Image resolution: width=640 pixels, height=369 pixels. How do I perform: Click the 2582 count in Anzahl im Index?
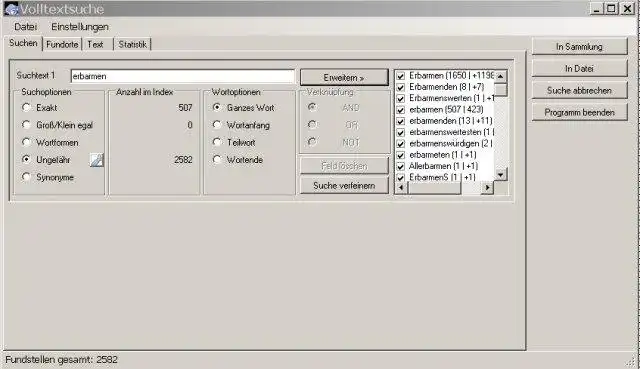pyautogui.click(x=183, y=160)
